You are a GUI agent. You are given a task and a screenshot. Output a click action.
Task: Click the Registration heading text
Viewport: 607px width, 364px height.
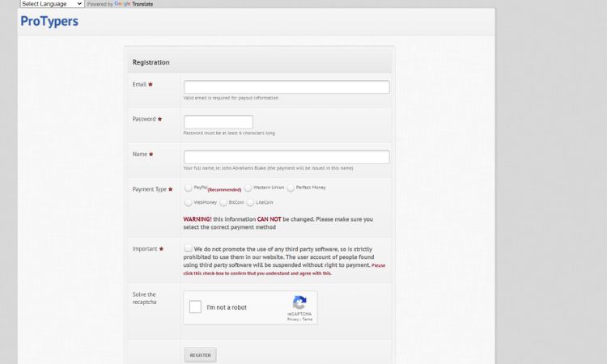[x=151, y=62]
